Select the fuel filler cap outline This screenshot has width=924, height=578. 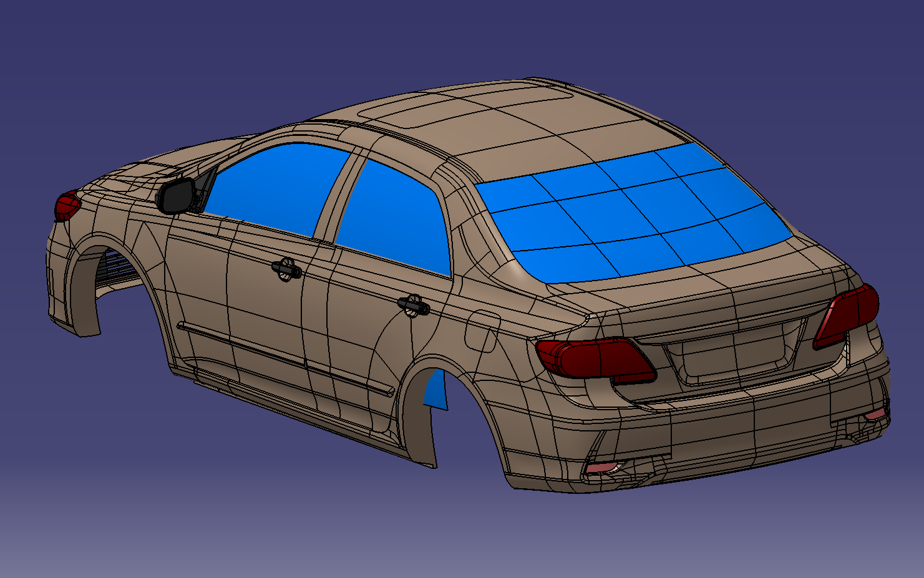[x=482, y=330]
